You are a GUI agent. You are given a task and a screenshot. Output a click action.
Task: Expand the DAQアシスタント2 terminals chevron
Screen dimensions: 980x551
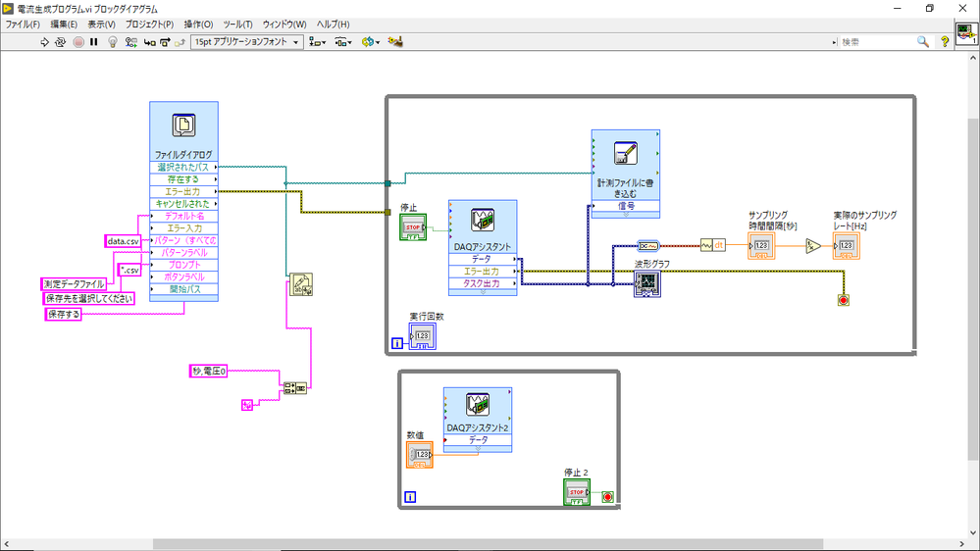(x=478, y=449)
